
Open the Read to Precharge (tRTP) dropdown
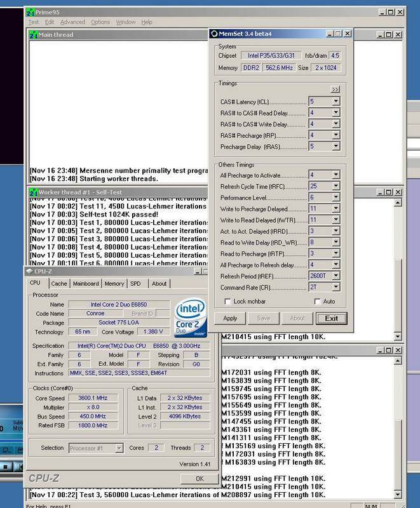[x=336, y=253]
